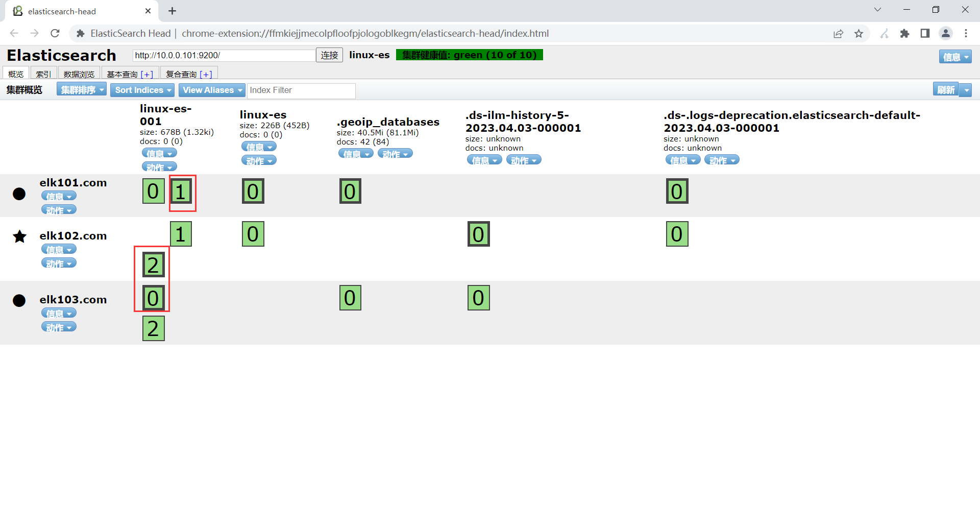
Task: Open 动作 dropdown for linux-es-001 index
Action: pyautogui.click(x=159, y=167)
